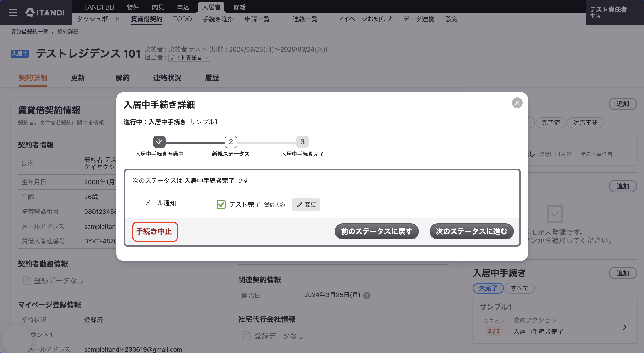Screen dimensions: 644x353
Task: Switch to 解約 tab
Action: (x=122, y=78)
